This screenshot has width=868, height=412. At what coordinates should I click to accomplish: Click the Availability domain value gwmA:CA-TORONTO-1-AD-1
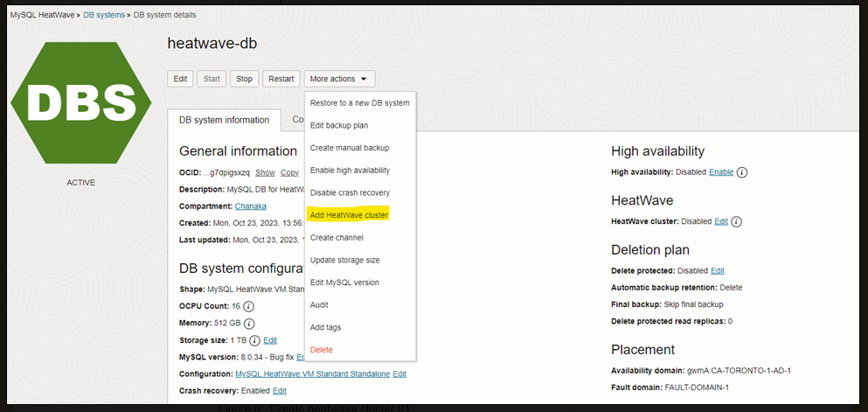[x=739, y=370]
